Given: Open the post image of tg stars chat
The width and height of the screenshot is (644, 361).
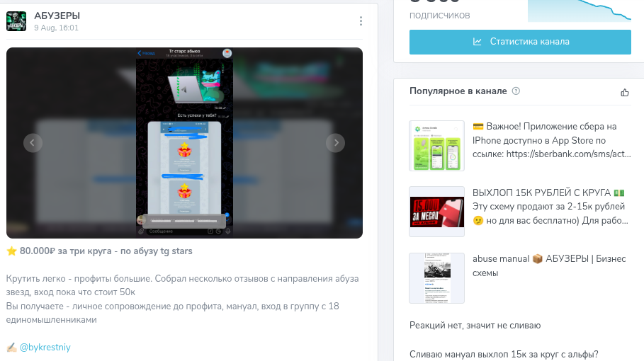Looking at the screenshot, I should (x=184, y=143).
